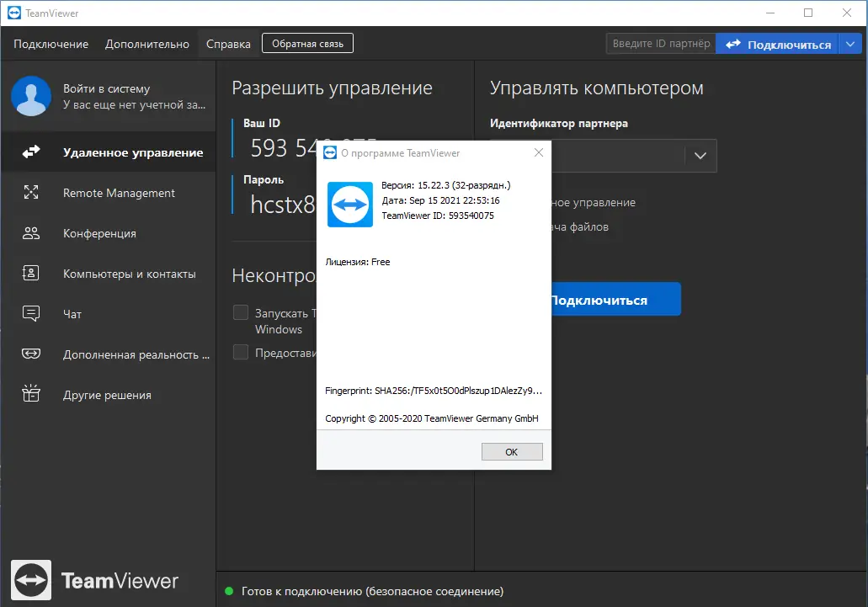Select the Удаленное управление sidebar icon
Screen dimensions: 868x607
31,153
